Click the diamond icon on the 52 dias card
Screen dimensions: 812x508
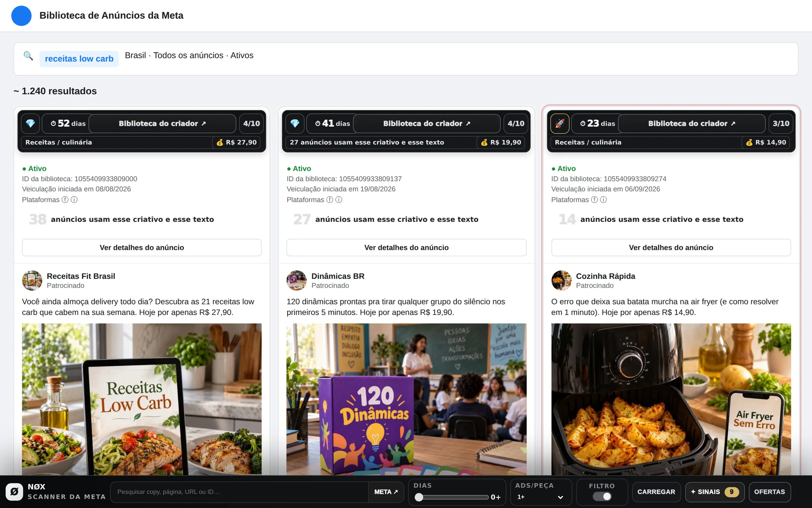[x=30, y=124]
